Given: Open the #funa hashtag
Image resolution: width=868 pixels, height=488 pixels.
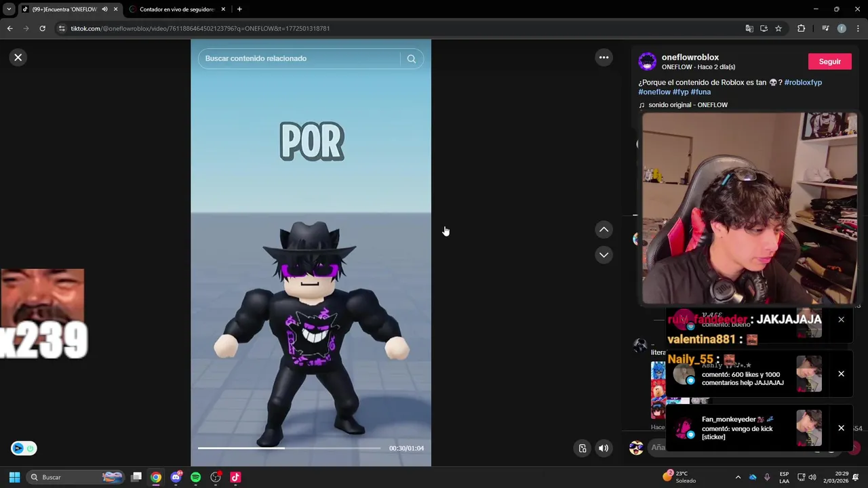Looking at the screenshot, I should tap(701, 92).
